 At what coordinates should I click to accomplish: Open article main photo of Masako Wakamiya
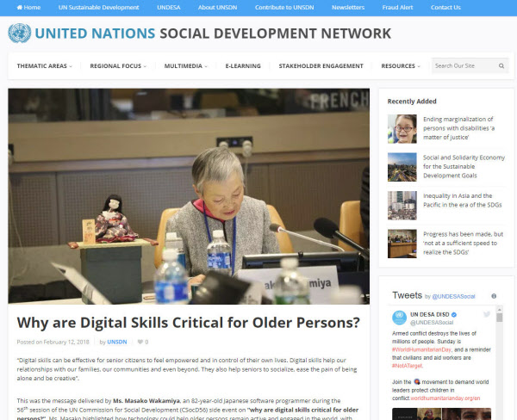pos(189,196)
